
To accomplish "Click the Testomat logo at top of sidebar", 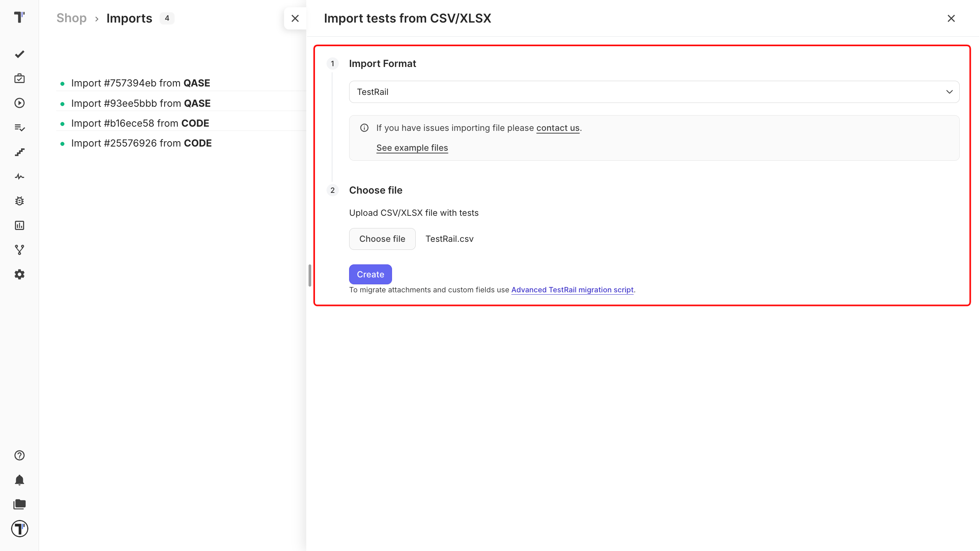I will pyautogui.click(x=19, y=17).
